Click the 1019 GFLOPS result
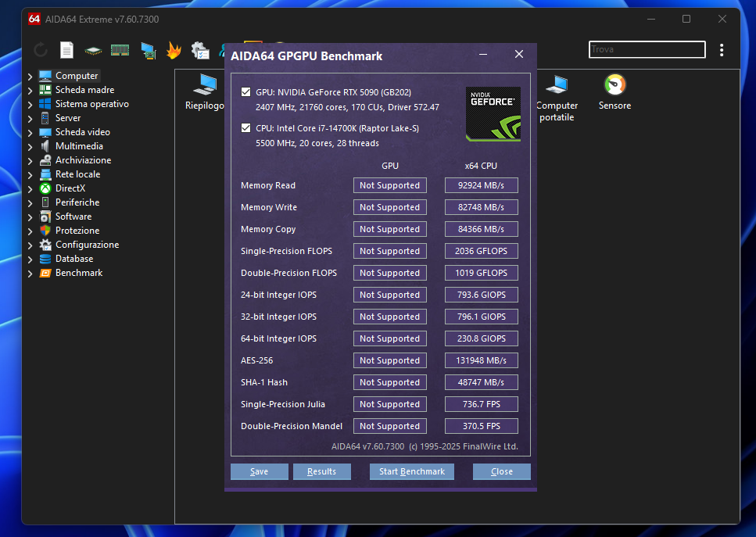 [x=481, y=273]
